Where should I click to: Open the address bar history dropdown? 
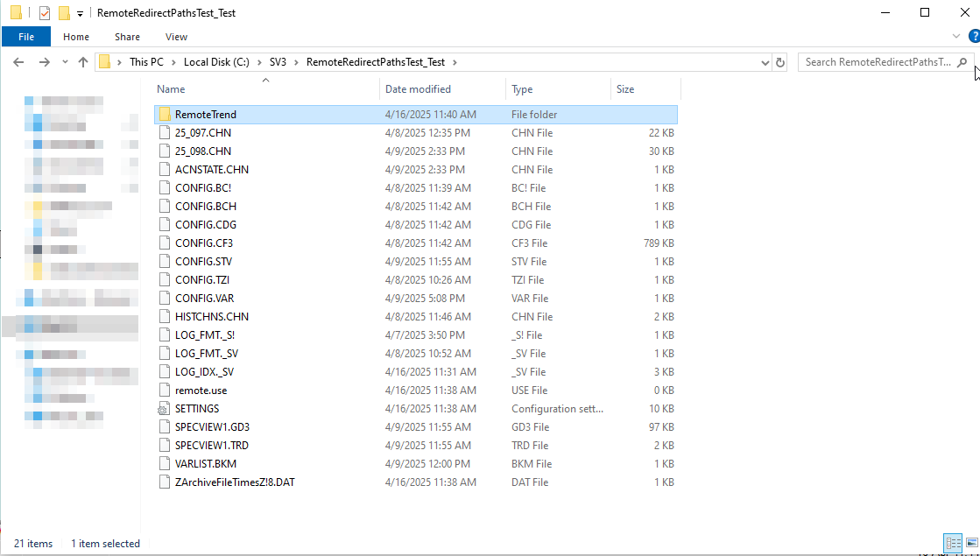[x=765, y=62]
